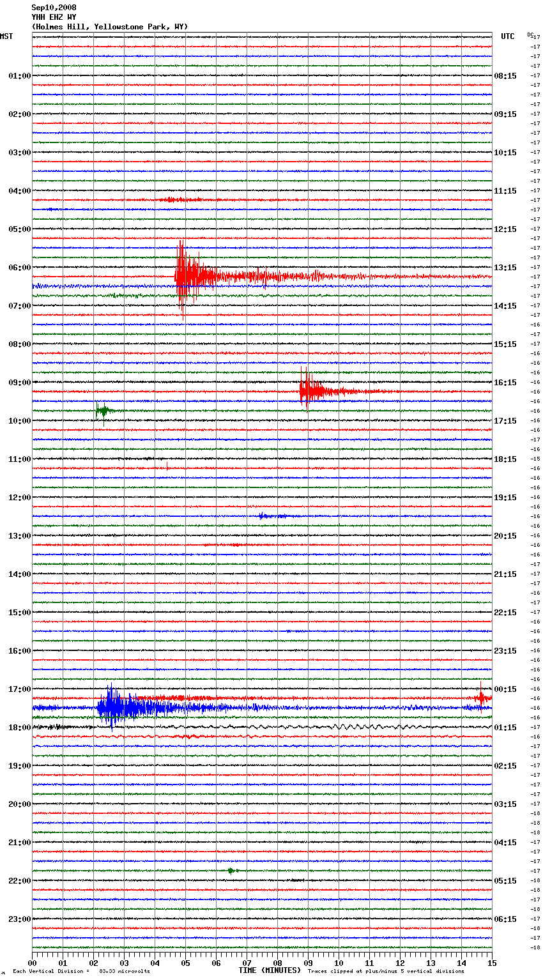
Task: Select the 21:00 MST hour label
Action: [19, 843]
